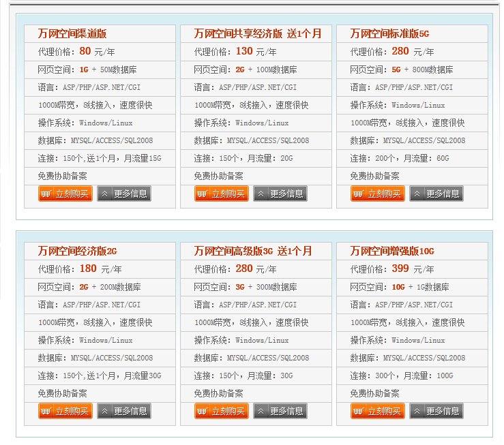Click cart icon in 经济版2G buy button
The height and width of the screenshot is (445, 504).
tap(46, 411)
